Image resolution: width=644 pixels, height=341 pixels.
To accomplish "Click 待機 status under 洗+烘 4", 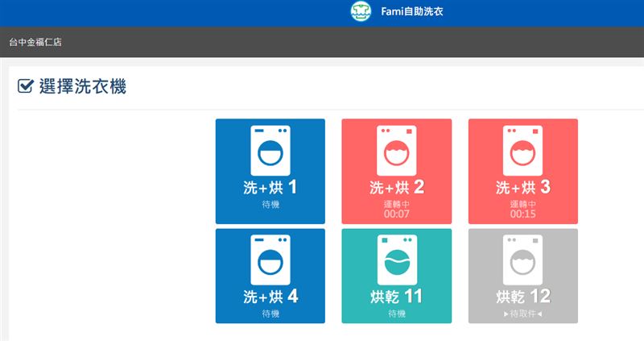I will coord(270,314).
